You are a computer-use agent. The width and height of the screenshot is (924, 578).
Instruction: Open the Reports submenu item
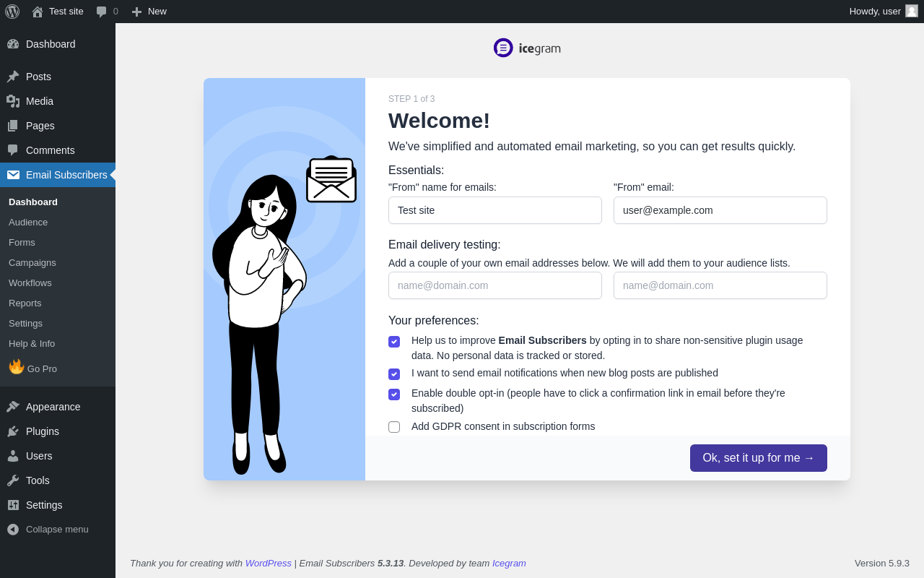(25, 303)
